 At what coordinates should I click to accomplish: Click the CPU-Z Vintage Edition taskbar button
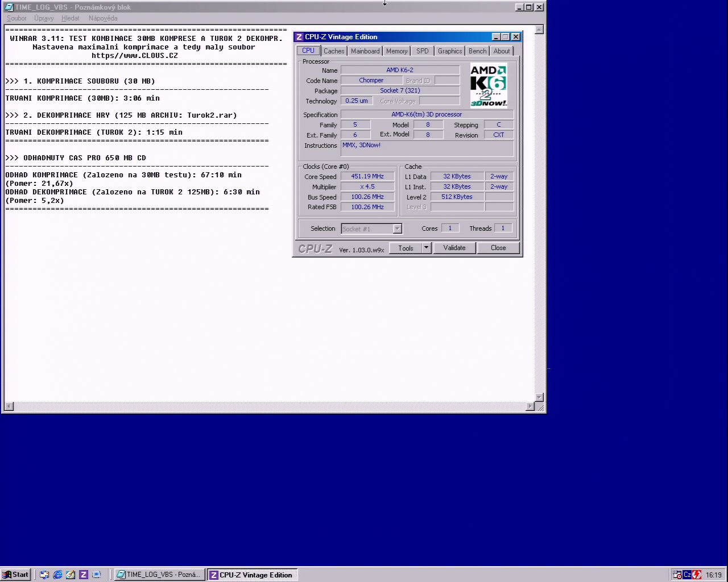tap(252, 575)
